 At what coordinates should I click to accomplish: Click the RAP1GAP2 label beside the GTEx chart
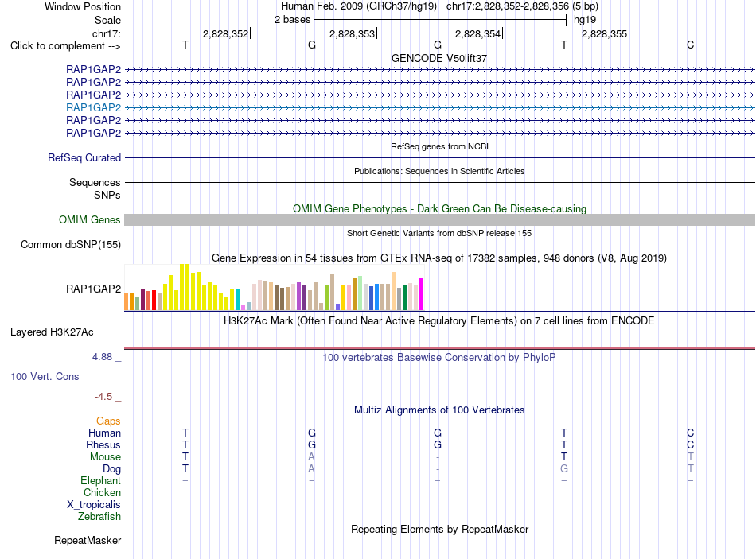(x=94, y=289)
